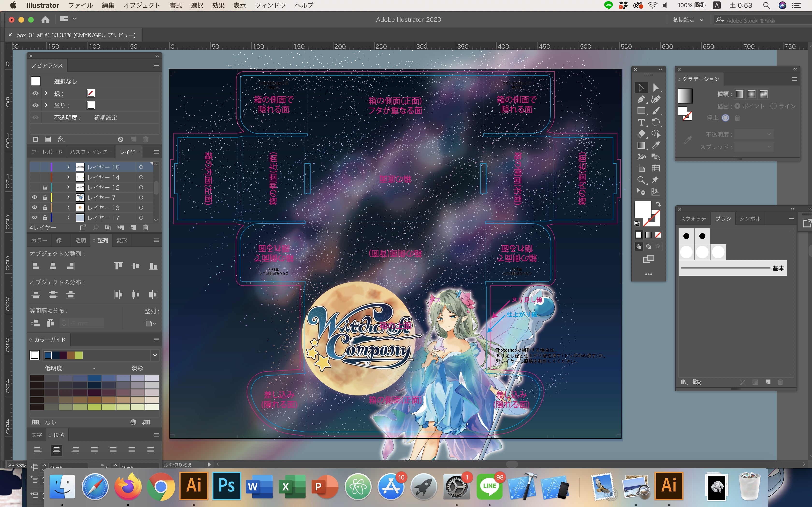Click the fx effect icon in Appearance panel

tap(61, 139)
